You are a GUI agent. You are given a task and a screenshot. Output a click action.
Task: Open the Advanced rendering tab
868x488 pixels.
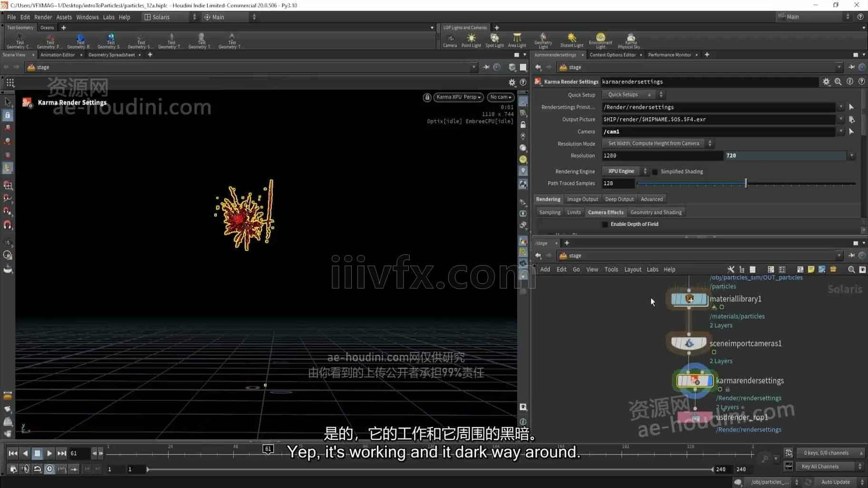[x=651, y=199]
